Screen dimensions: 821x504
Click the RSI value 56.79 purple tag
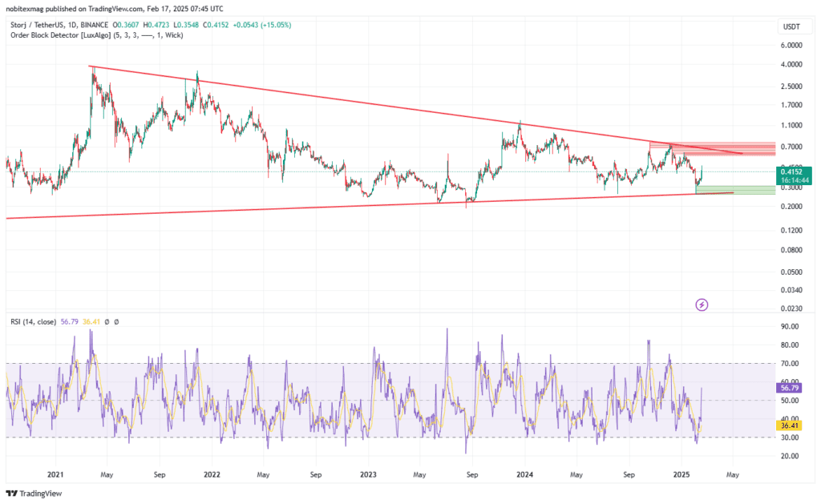pos(790,387)
